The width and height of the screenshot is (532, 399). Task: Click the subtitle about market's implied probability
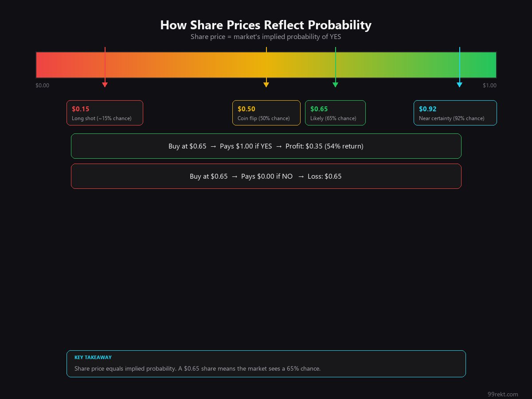(x=266, y=37)
